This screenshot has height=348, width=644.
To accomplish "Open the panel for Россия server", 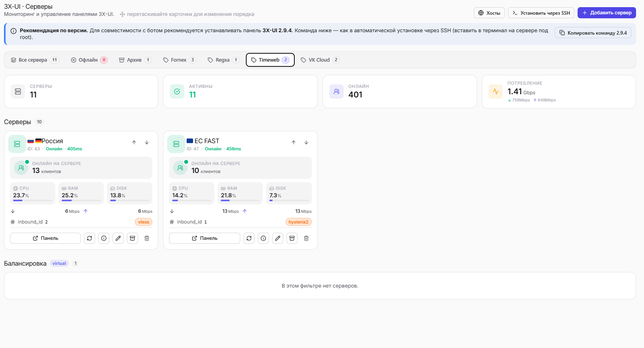I will [45, 238].
